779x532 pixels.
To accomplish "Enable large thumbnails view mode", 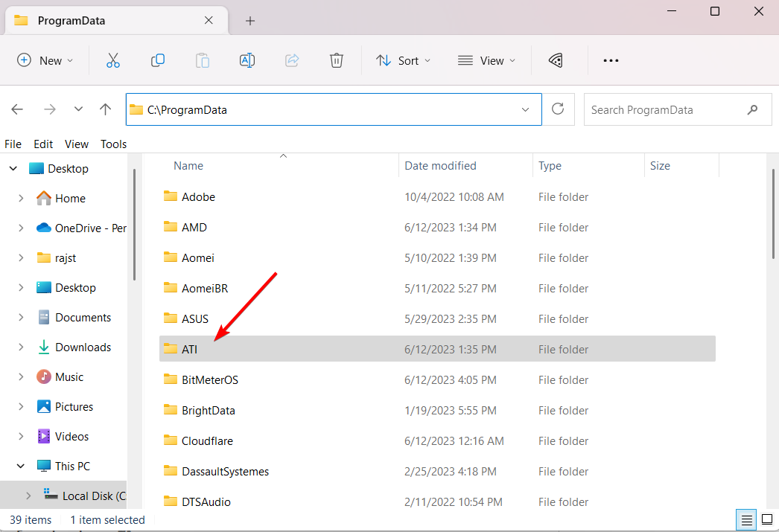I will tap(768, 519).
